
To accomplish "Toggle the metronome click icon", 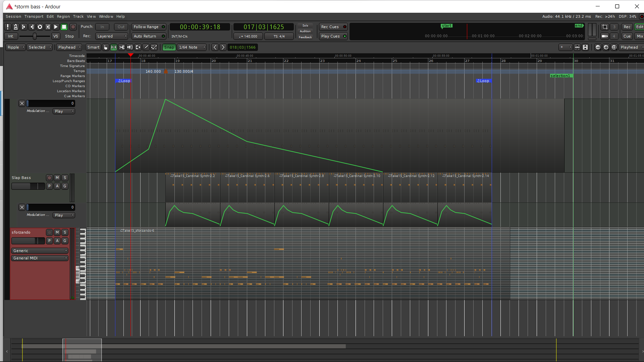I will coord(15,27).
